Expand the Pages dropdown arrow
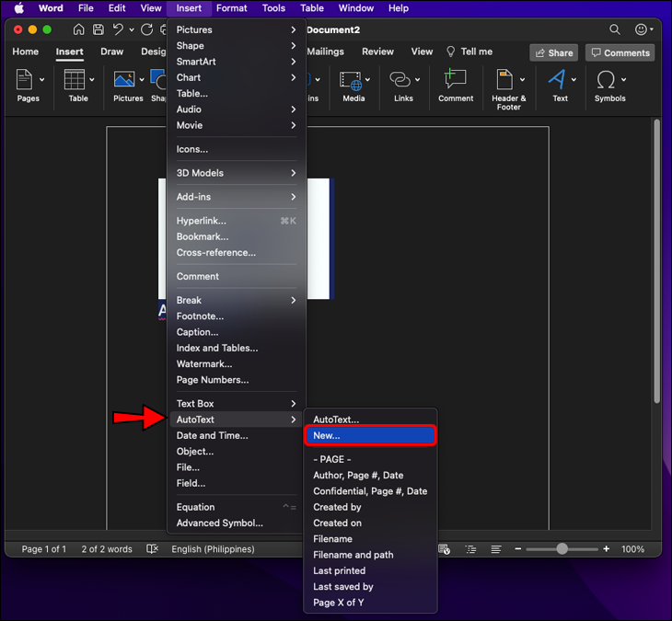This screenshot has width=672, height=621. [x=42, y=80]
